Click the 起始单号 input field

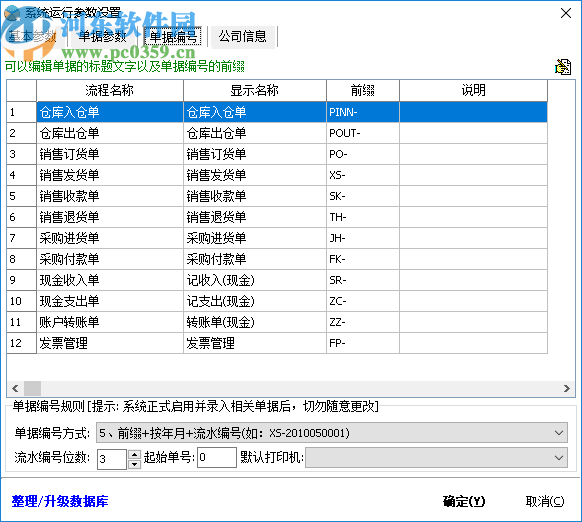[x=217, y=457]
